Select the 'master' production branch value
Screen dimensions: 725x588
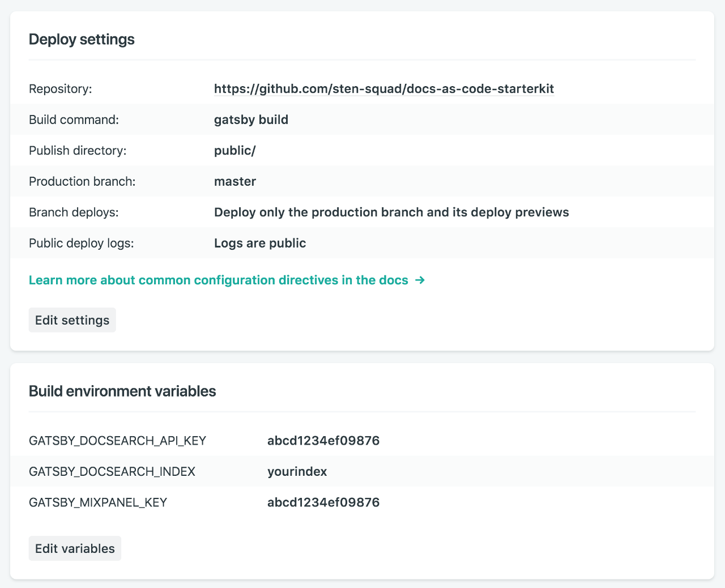tap(234, 181)
